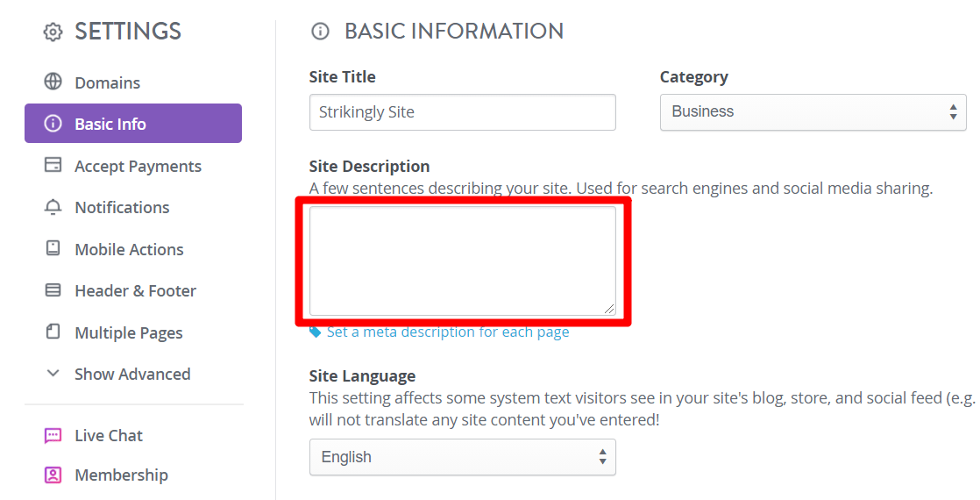980x500 pixels.
Task: Click the Membership person icon
Action: 53,475
